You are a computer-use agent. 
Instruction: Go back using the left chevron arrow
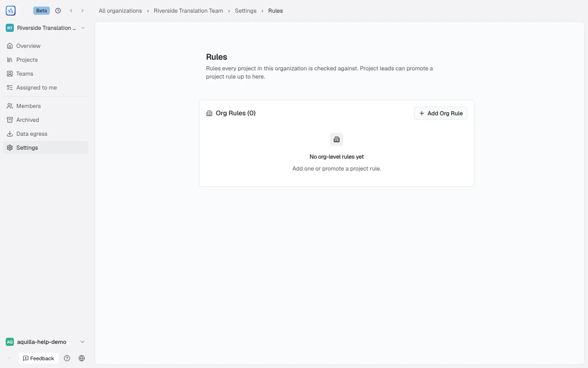pos(71,11)
